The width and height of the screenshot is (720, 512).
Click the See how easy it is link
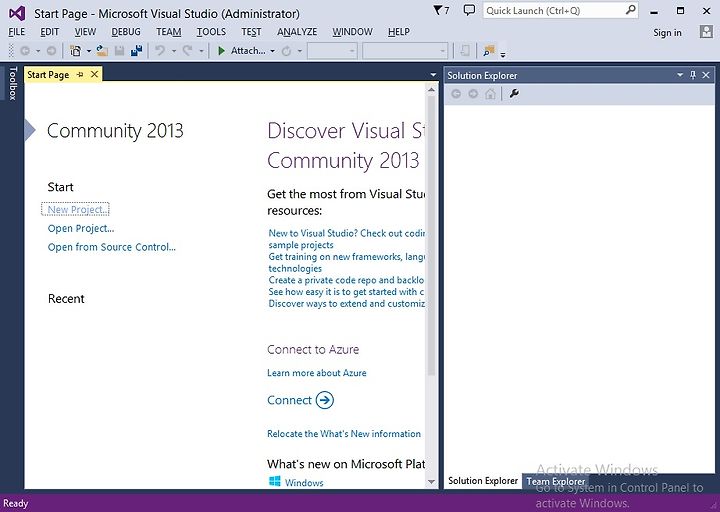pos(346,292)
